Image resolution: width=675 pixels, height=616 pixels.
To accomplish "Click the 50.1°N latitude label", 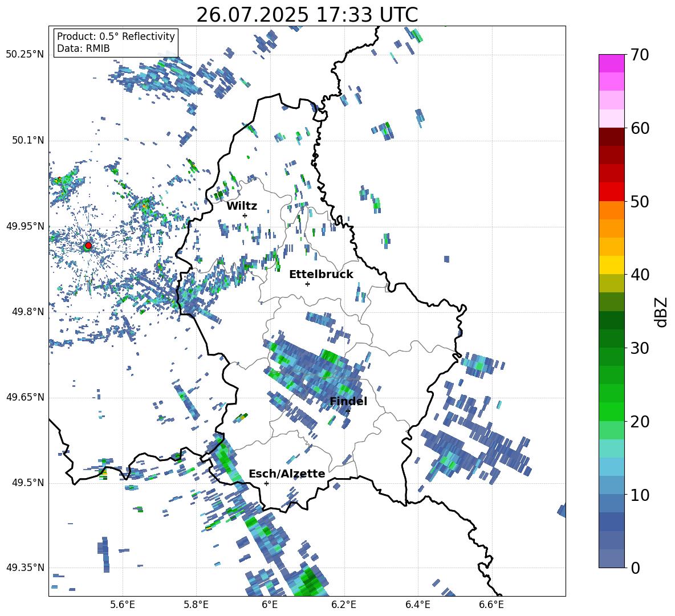I will point(29,140).
